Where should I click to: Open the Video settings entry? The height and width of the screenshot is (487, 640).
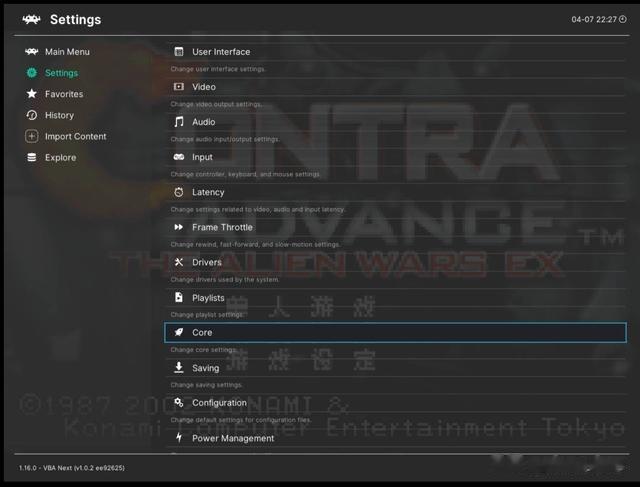click(396, 87)
